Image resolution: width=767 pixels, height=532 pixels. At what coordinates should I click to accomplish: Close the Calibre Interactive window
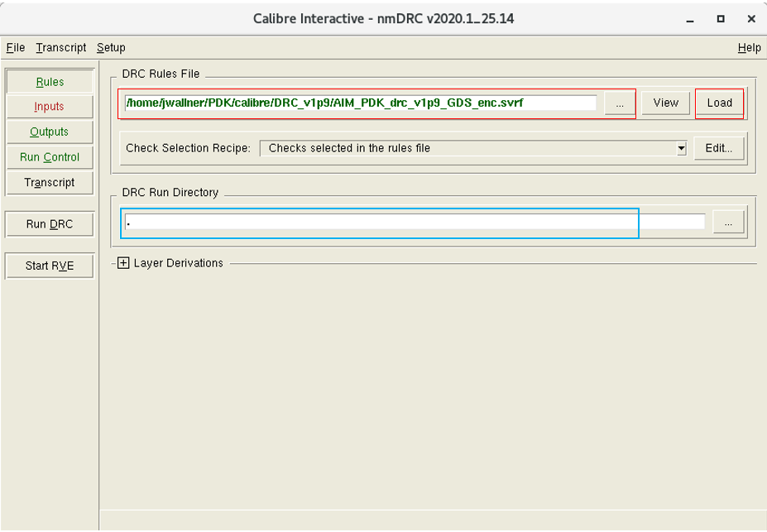point(751,19)
